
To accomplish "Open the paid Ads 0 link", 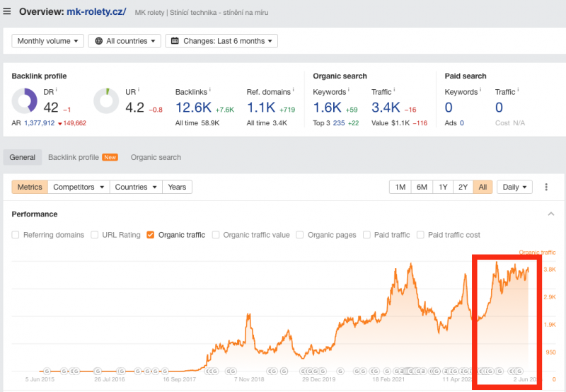I will [x=462, y=123].
